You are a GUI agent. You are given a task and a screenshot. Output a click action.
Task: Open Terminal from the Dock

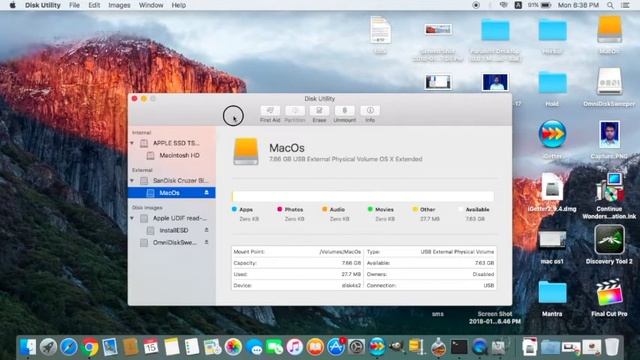(459, 347)
